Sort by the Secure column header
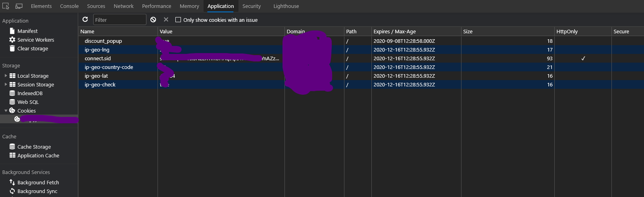This screenshot has height=197, width=644. (x=627, y=31)
